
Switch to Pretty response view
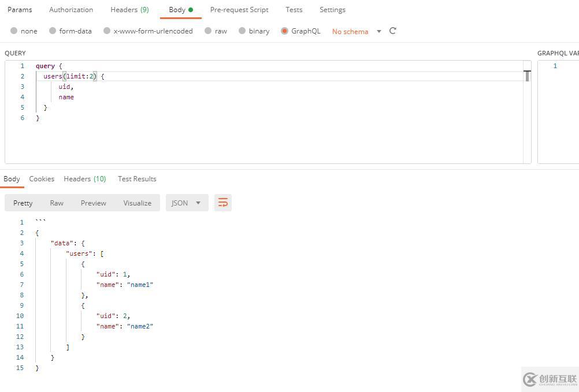click(23, 203)
